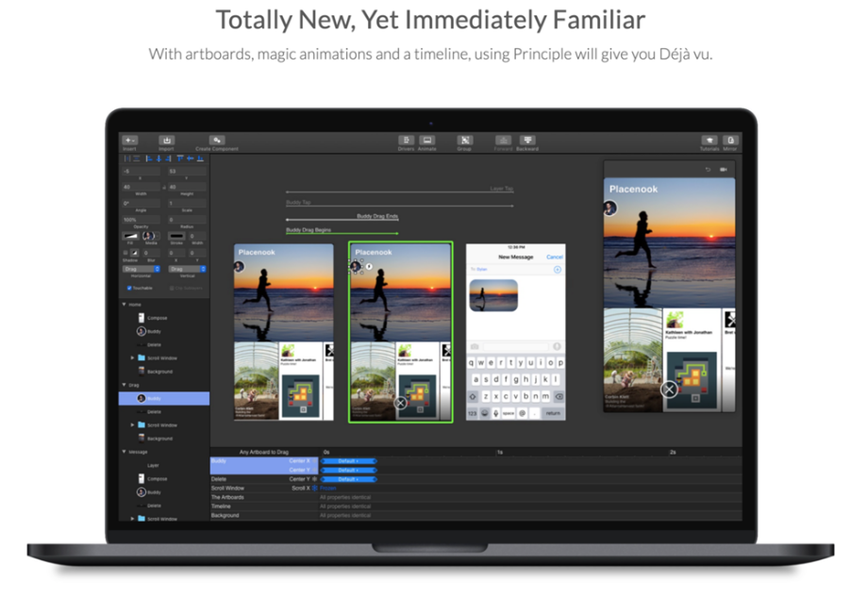Image resolution: width=868 pixels, height=598 pixels.
Task: Open the Tutorials icon in toolbar
Action: (x=709, y=140)
